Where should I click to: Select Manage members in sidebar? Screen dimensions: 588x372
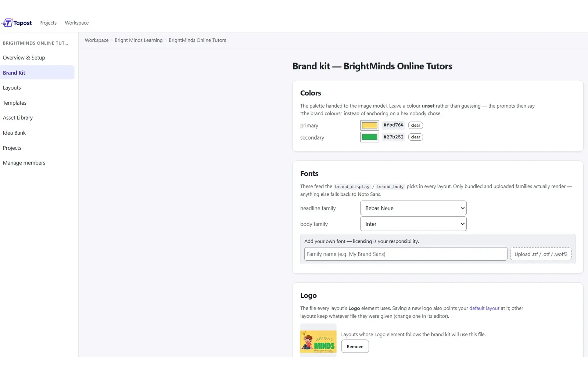(24, 163)
